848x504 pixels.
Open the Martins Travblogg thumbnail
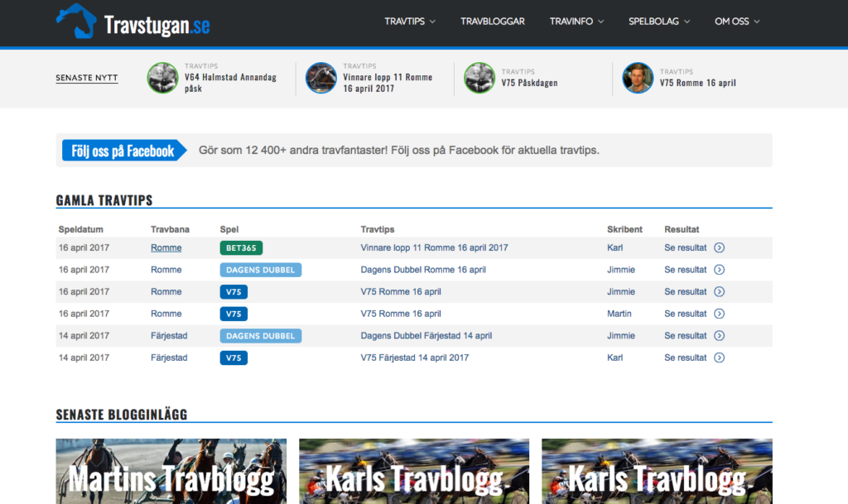point(171,472)
